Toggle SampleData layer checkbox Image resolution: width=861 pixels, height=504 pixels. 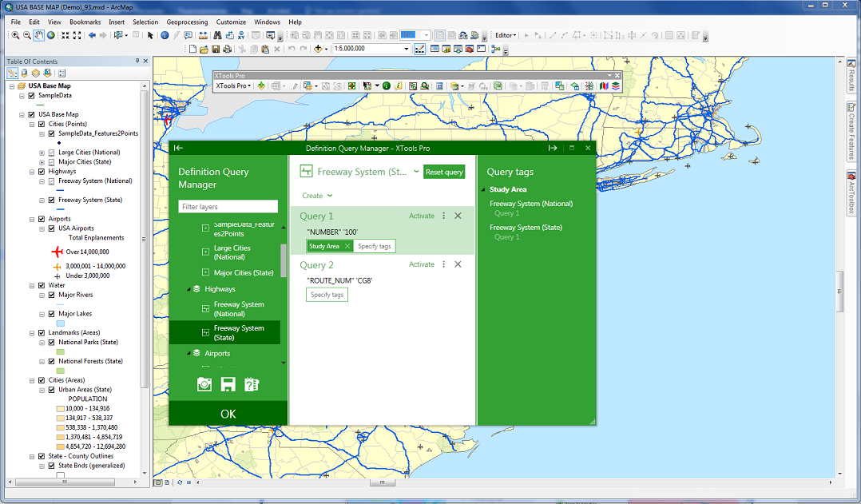coord(31,96)
